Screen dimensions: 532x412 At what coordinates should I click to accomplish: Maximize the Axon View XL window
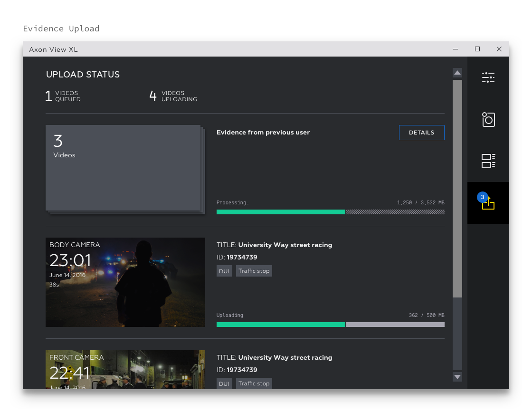477,49
